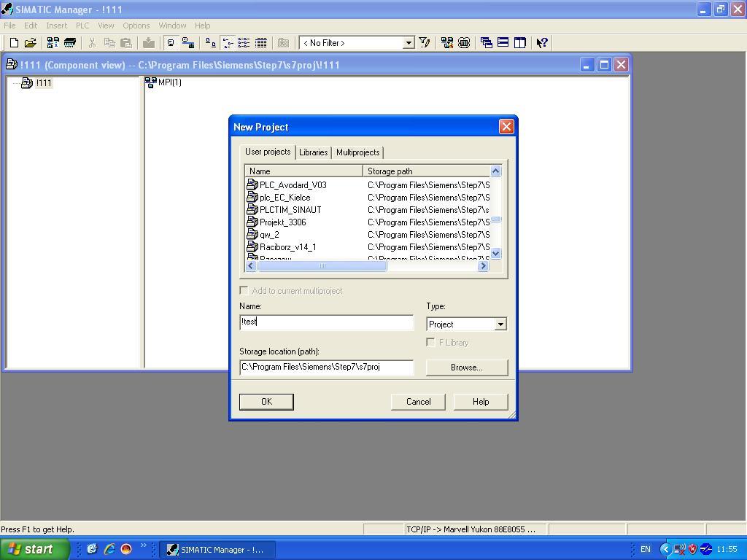The height and width of the screenshot is (560, 747).
Task: Click the Tile Vertically windows icon
Action: (x=519, y=43)
